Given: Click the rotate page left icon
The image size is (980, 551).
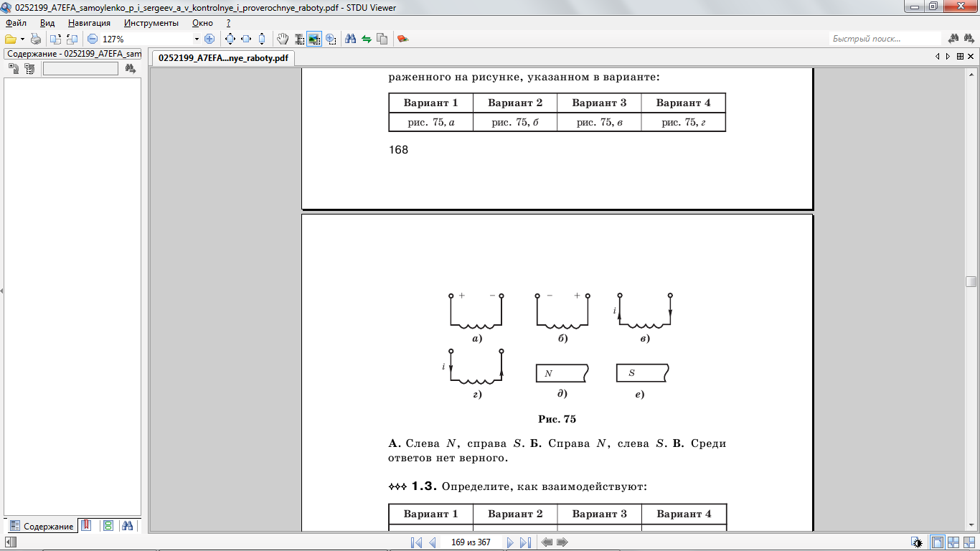Looking at the screenshot, I should pyautogui.click(x=55, y=39).
